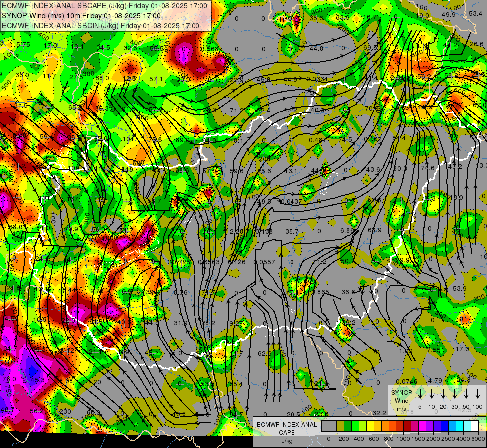Viewport: 487px width, 448px height.
Task: Click the 26.6 value on the map
Action: pos(477,44)
